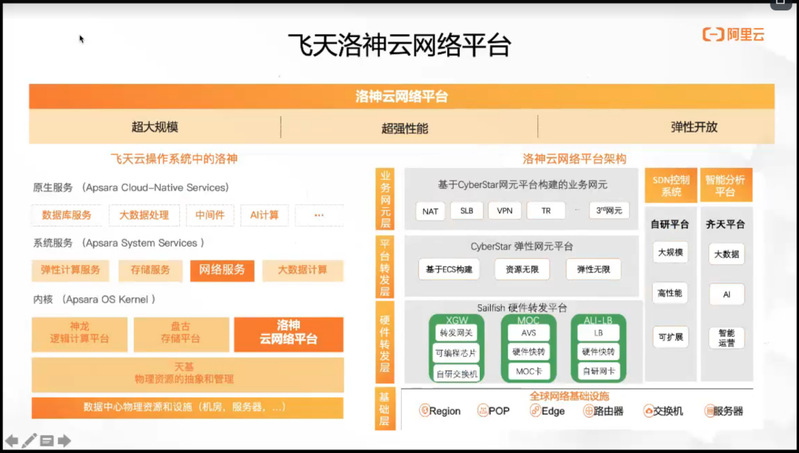
Task: Click the previous slide arrow
Action: (x=12, y=440)
